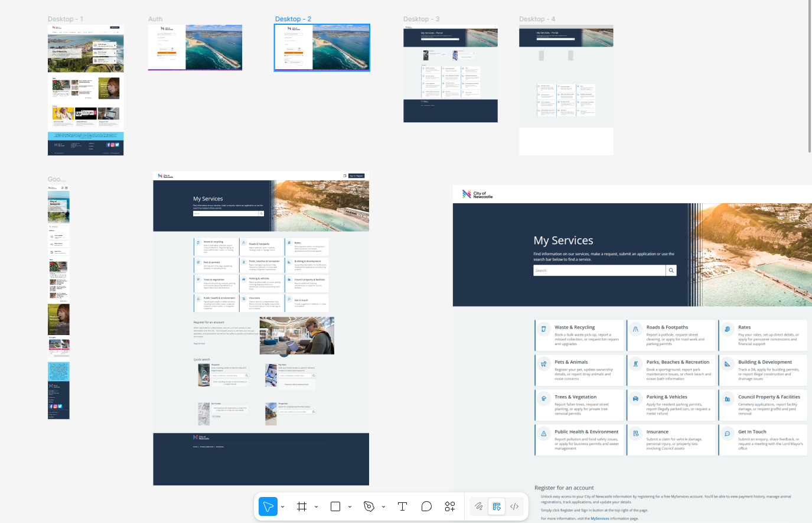The width and height of the screenshot is (812, 523).
Task: Click the Register for an account heading in large frame
Action: [x=564, y=488]
